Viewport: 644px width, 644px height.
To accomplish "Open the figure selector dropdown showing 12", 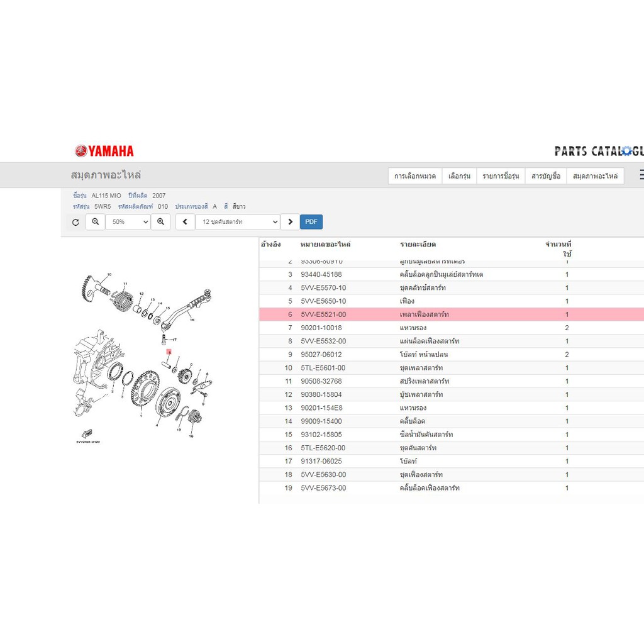I will coord(238,222).
